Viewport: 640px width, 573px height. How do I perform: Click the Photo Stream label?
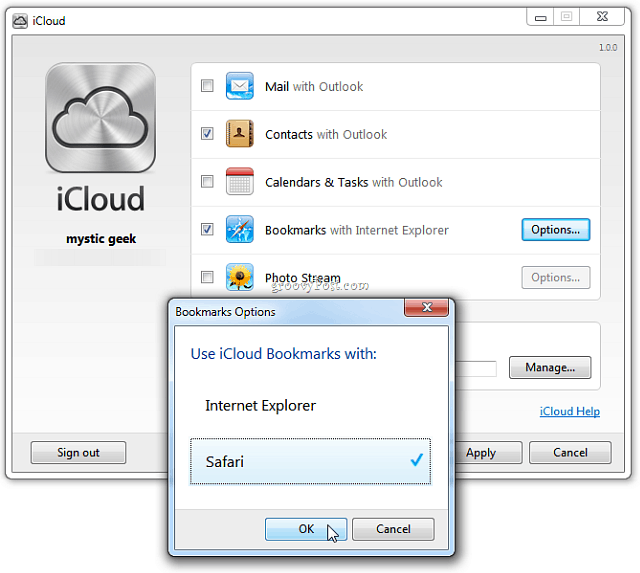click(x=302, y=278)
